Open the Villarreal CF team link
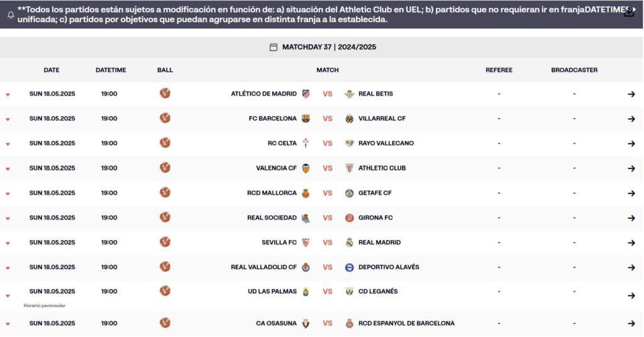 [x=382, y=119]
